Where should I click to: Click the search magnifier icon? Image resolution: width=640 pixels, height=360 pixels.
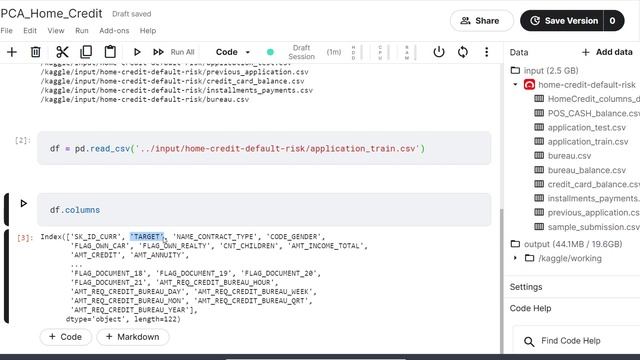tap(529, 341)
